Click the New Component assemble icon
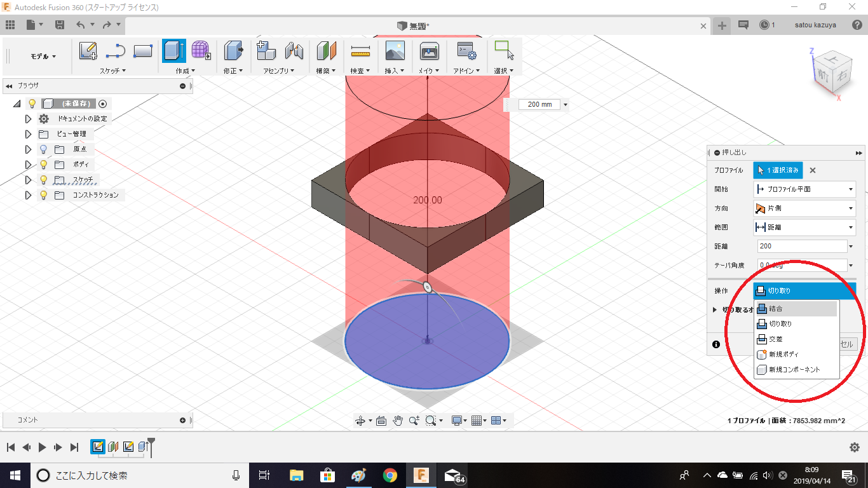The width and height of the screenshot is (868, 488). tap(266, 51)
